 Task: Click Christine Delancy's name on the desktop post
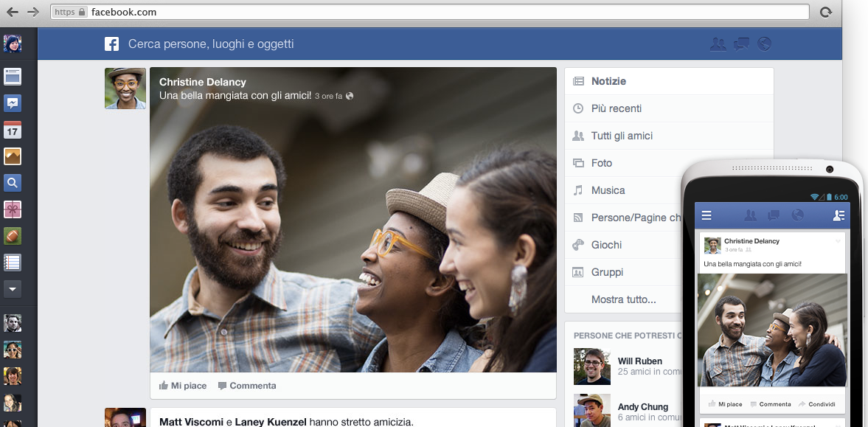tap(203, 82)
